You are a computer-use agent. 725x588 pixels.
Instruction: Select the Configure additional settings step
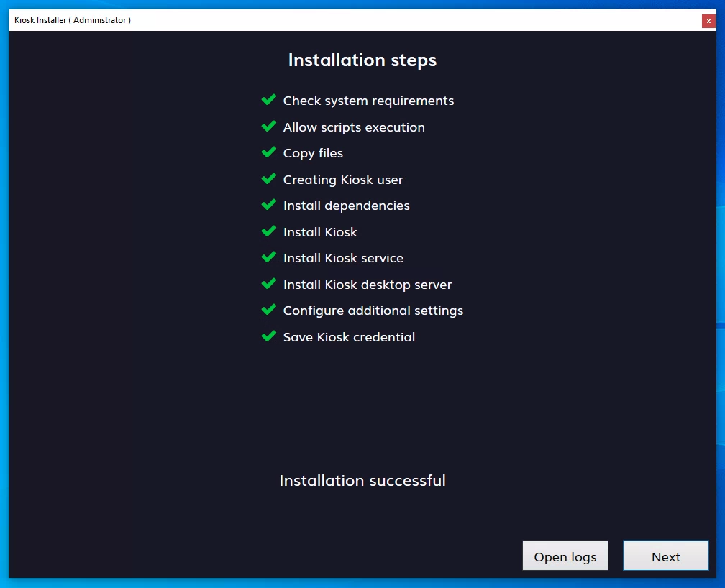tap(373, 311)
